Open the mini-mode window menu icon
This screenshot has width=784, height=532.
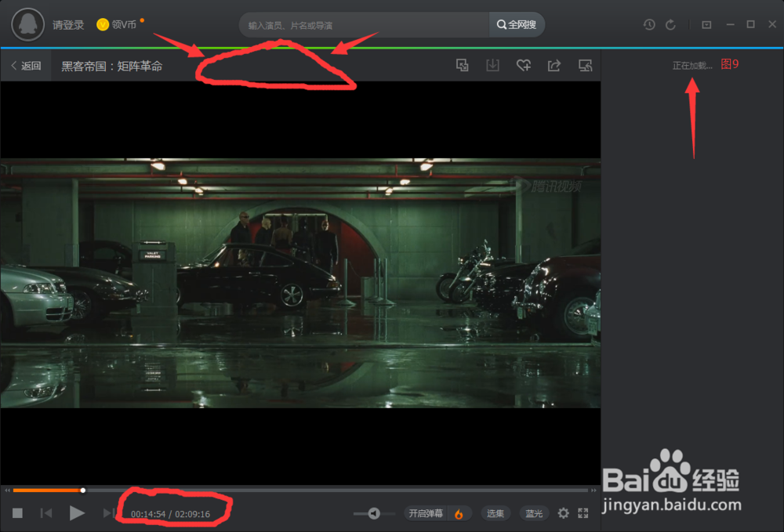pos(706,24)
